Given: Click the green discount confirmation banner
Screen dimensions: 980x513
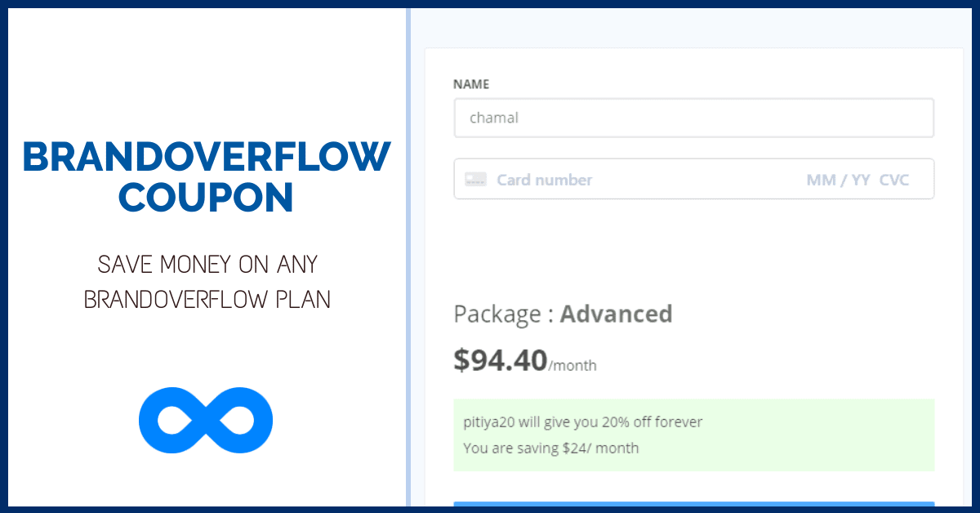Looking at the screenshot, I should coord(693,435).
